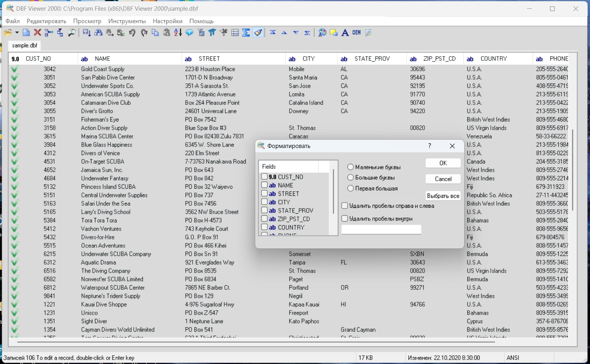Click the text input field in format dialog
The height and width of the screenshot is (364, 590).
point(381,229)
